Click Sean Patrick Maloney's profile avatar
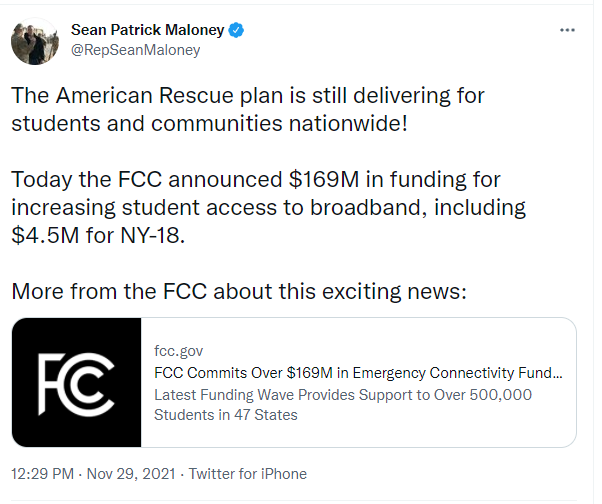 (x=34, y=40)
